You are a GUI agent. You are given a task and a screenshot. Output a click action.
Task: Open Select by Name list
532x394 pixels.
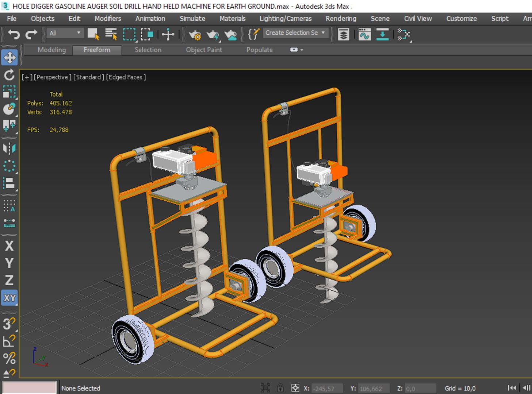[x=111, y=34]
